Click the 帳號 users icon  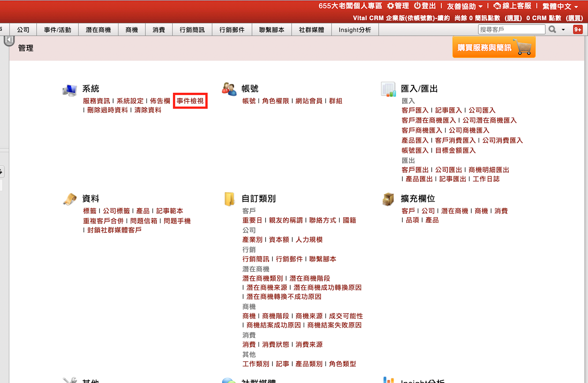tap(229, 89)
